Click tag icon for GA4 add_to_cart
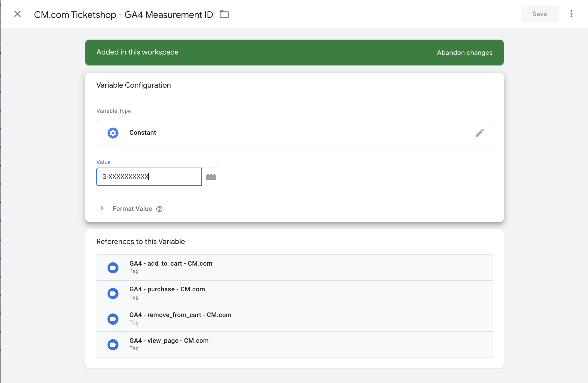The image size is (588, 383). (113, 268)
